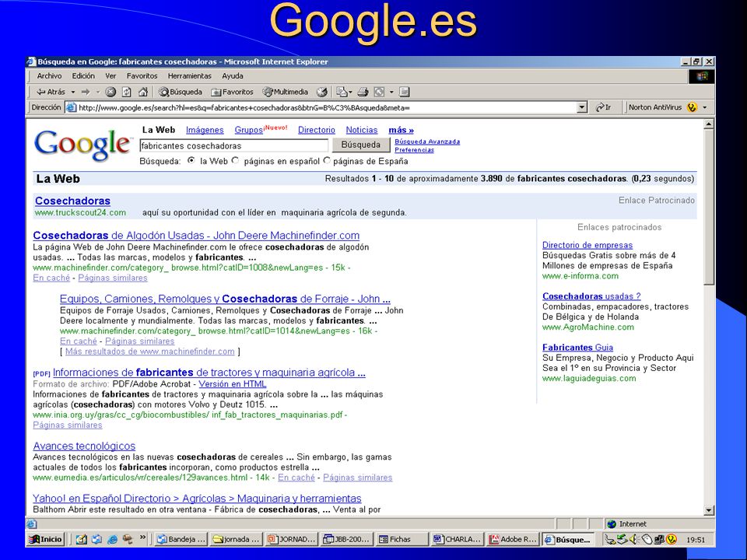
Task: Click the Print toolbar icon
Action: (x=363, y=92)
